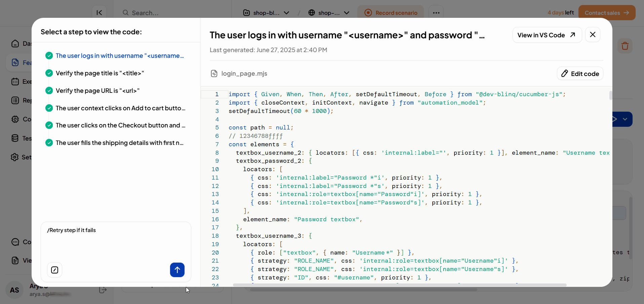Open the three-dot more options menu
644x304 pixels.
pos(436,13)
